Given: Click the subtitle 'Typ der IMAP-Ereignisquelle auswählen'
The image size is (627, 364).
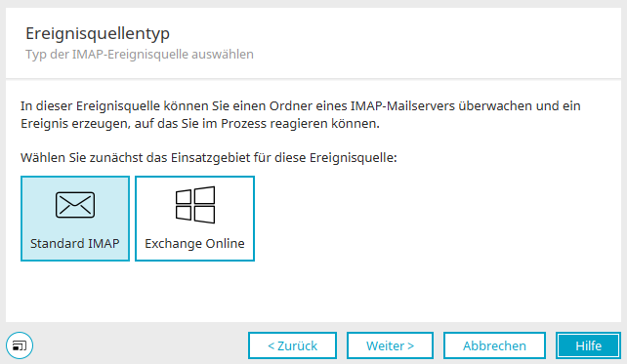Looking at the screenshot, I should pos(140,55).
